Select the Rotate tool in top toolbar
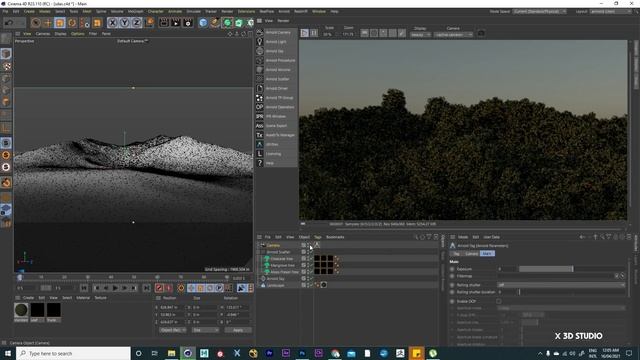The width and height of the screenshot is (640, 360). tap(72, 23)
